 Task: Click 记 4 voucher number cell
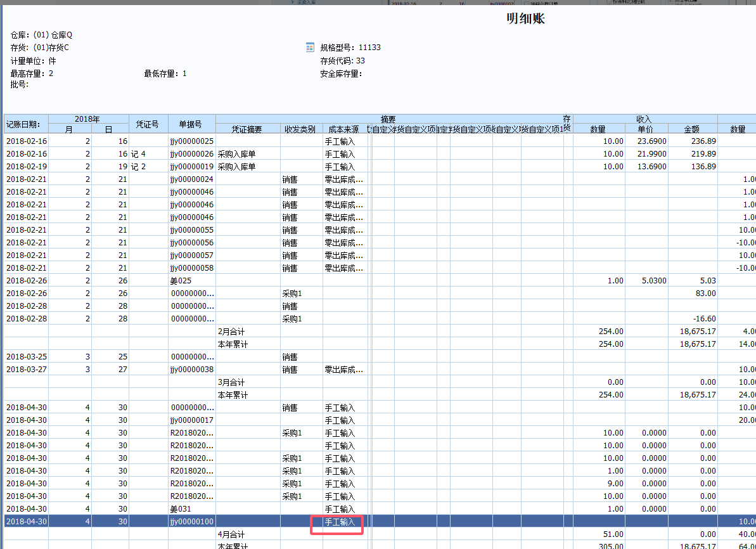click(x=139, y=153)
